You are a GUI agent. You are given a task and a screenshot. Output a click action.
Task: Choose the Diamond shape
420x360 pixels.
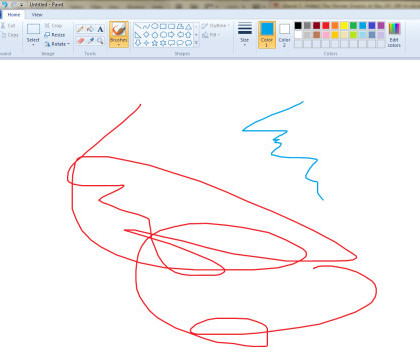146,35
